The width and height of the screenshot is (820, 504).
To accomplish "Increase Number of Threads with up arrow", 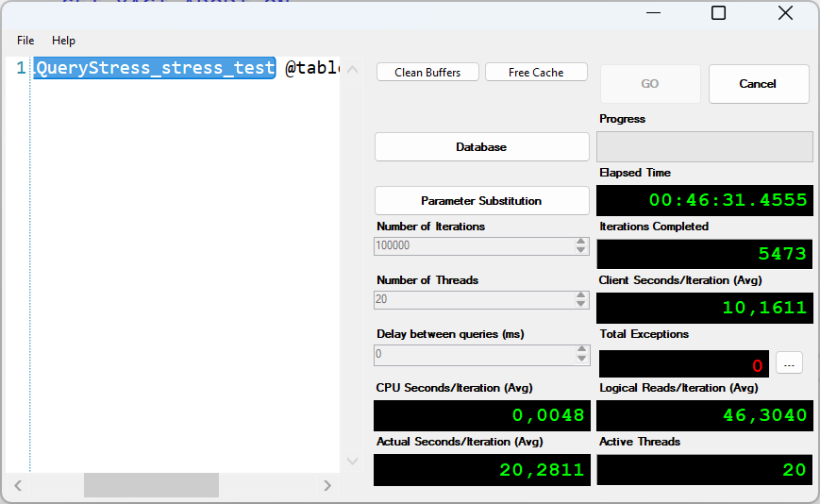I will click(x=581, y=295).
